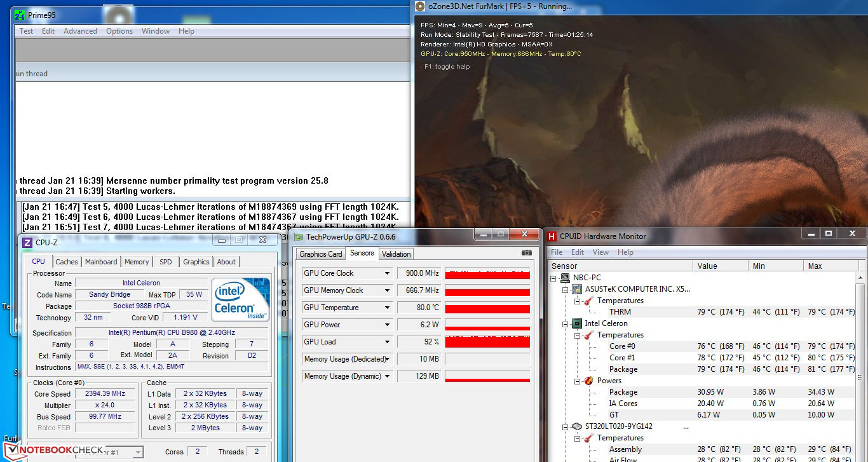This screenshot has width=868, height=462.
Task: Click thermometer icon beside ST320LT020 Temperatures
Action: (x=588, y=438)
